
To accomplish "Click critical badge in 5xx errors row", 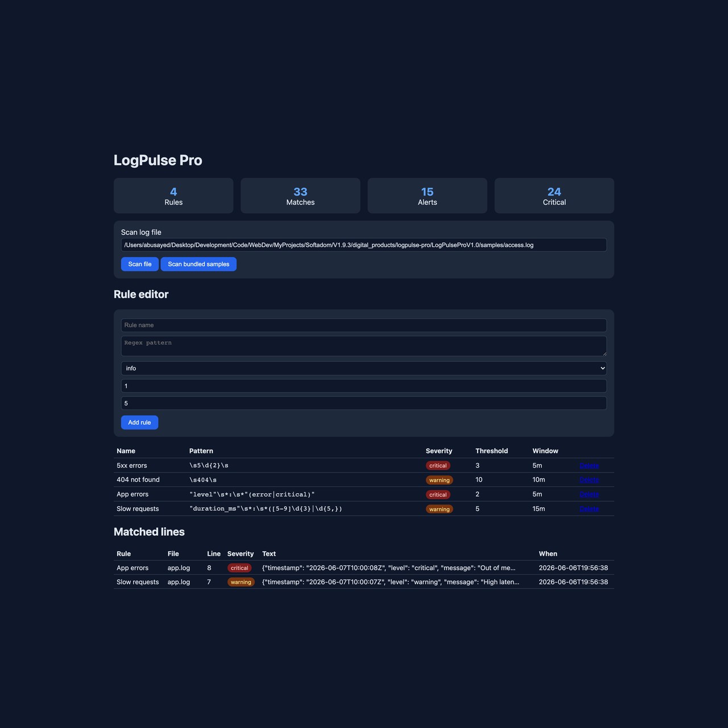I will (x=438, y=466).
